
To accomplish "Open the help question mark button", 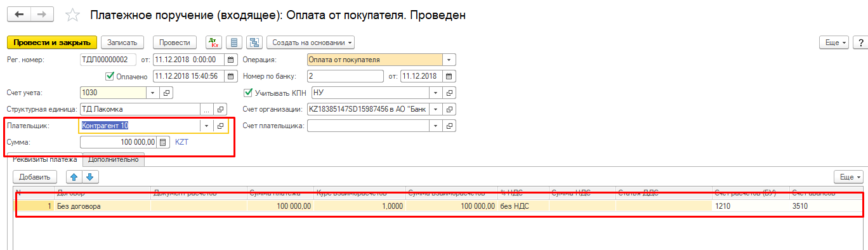I will pyautogui.click(x=861, y=43).
